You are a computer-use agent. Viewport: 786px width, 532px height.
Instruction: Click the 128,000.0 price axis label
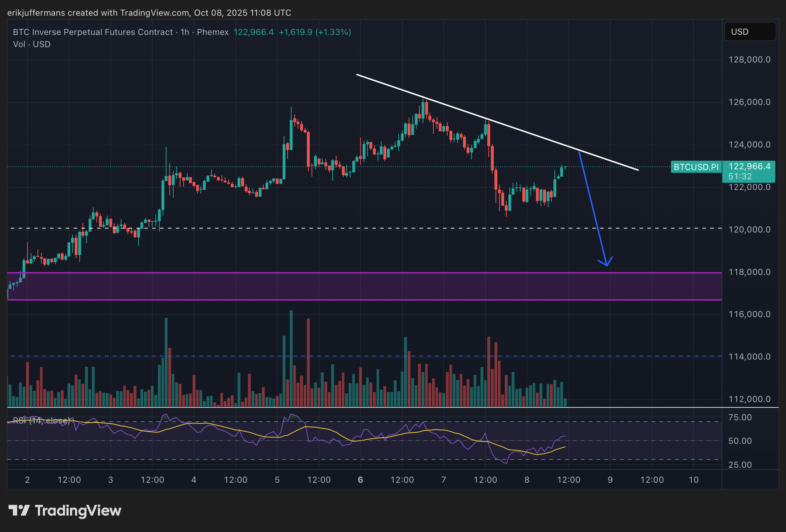tap(749, 60)
